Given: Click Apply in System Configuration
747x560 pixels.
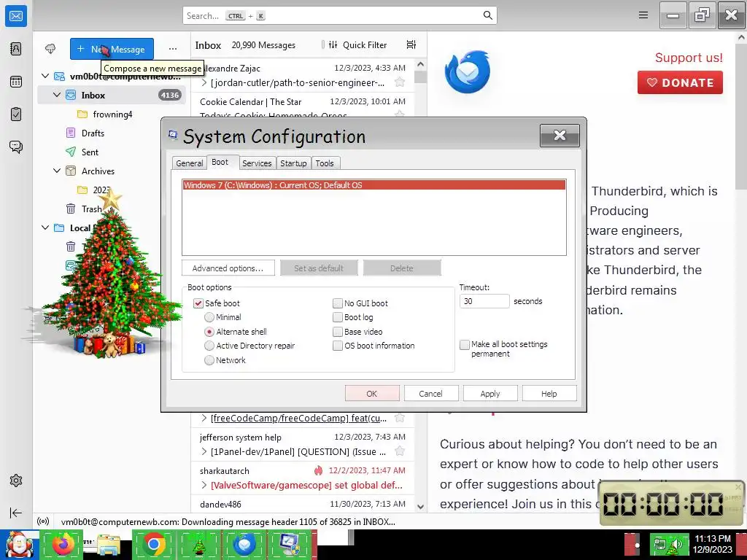Looking at the screenshot, I should pos(489,393).
